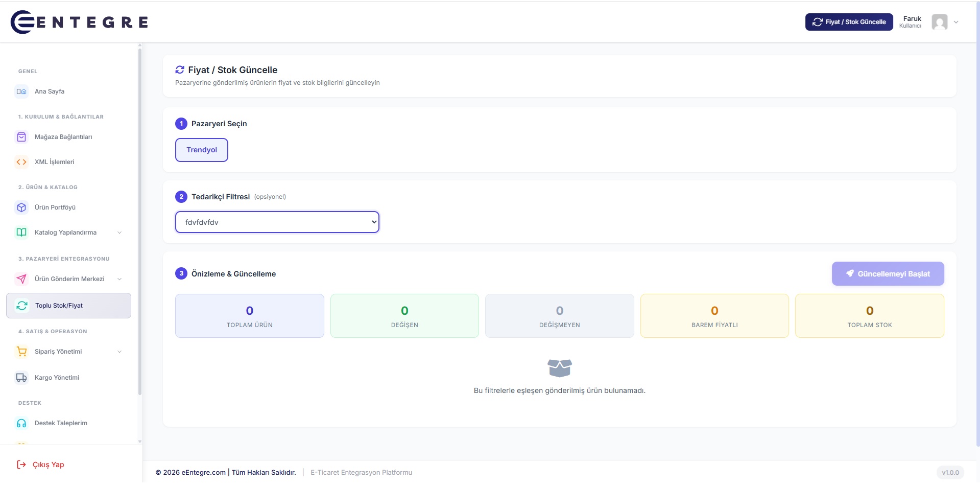Expand Katalog Yapılandırma submenu chevron

[119, 233]
